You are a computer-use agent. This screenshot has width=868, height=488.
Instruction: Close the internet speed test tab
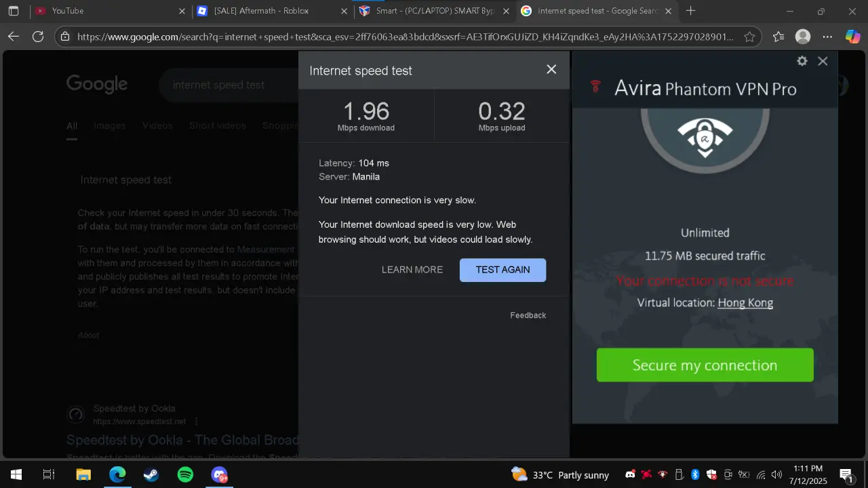(x=669, y=12)
